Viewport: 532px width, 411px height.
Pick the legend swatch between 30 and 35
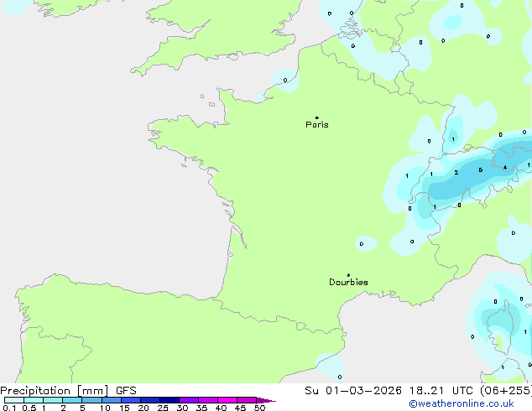pyautogui.click(x=189, y=400)
